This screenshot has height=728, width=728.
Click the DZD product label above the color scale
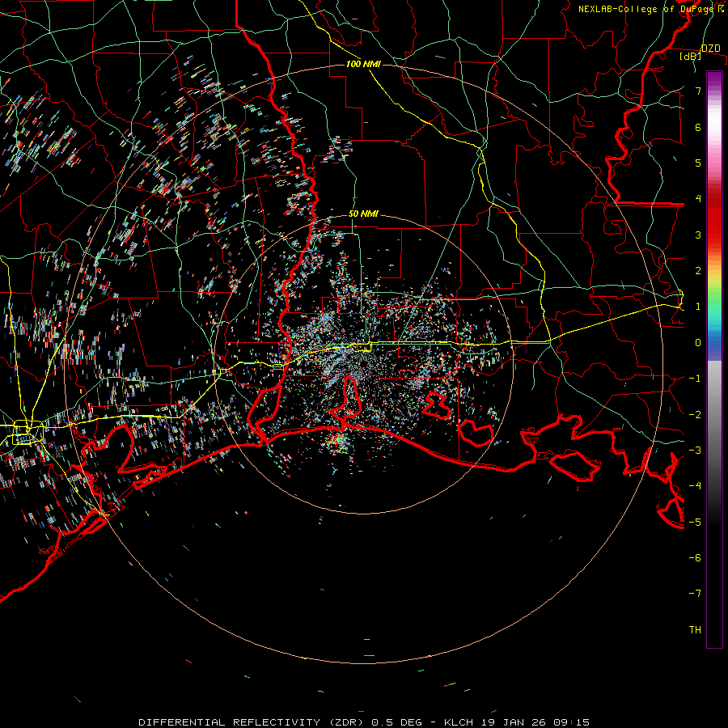pyautogui.click(x=710, y=49)
